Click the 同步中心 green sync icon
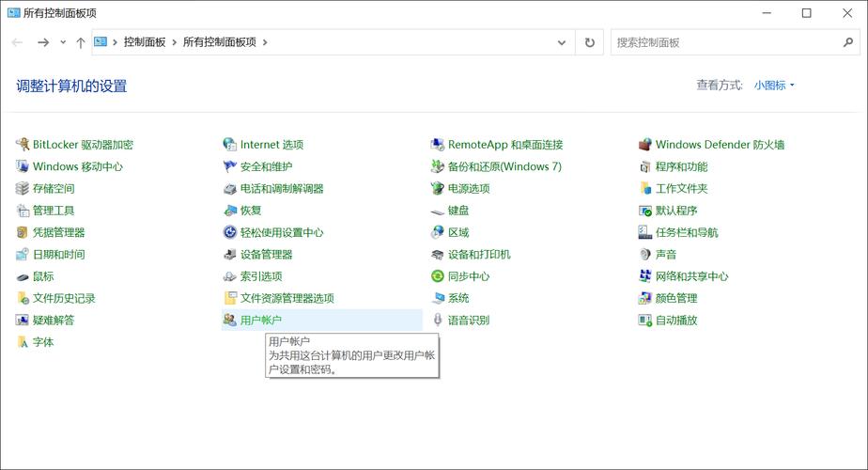Image resolution: width=868 pixels, height=470 pixels. [x=438, y=276]
